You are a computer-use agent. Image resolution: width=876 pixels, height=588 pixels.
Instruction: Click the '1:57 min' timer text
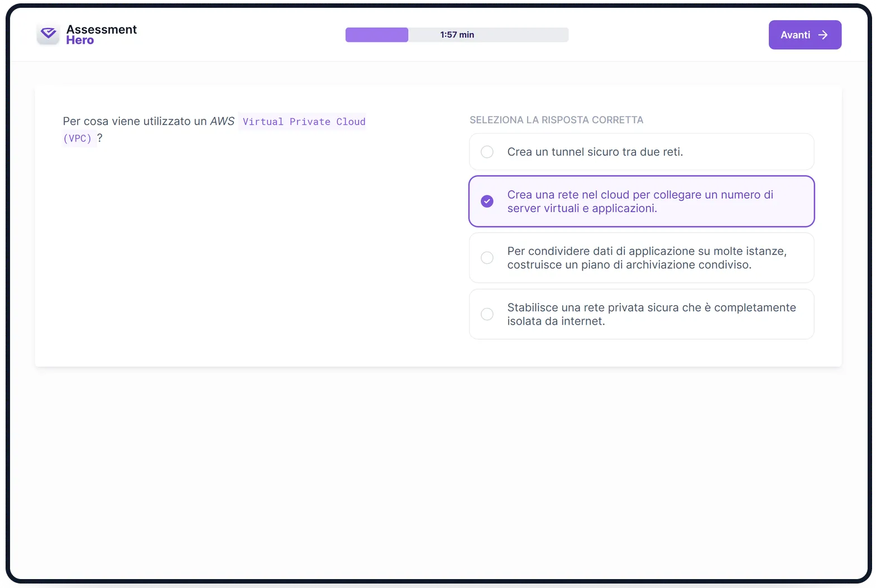coord(457,35)
